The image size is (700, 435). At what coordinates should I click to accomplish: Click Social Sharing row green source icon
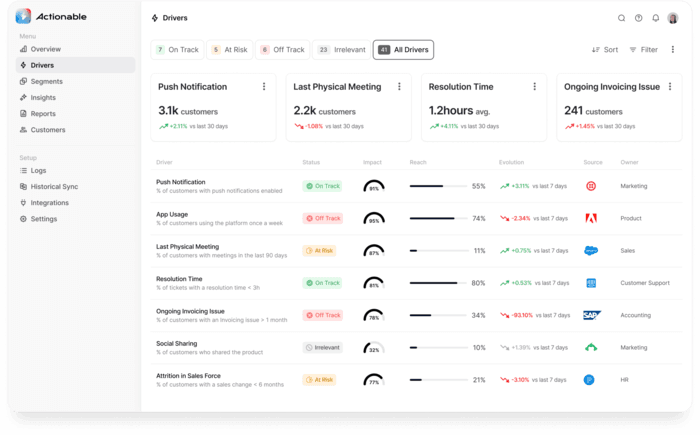pyautogui.click(x=591, y=347)
